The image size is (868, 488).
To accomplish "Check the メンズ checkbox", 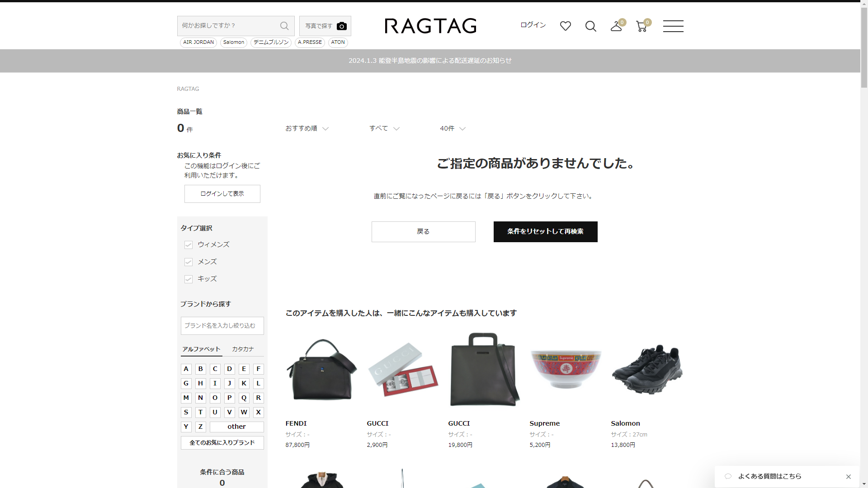I will [x=189, y=262].
